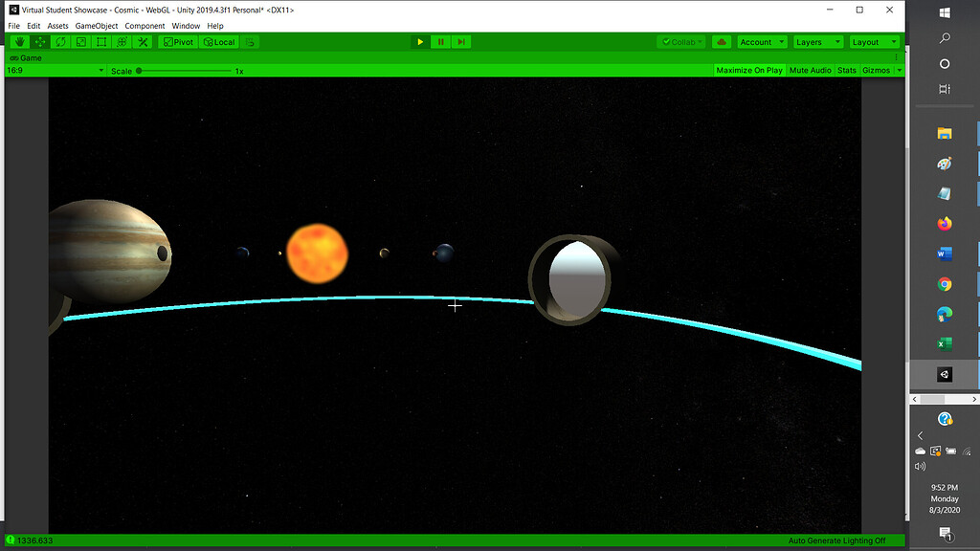Select the Hand tool in the toolbar
The image size is (980, 551).
(x=19, y=41)
